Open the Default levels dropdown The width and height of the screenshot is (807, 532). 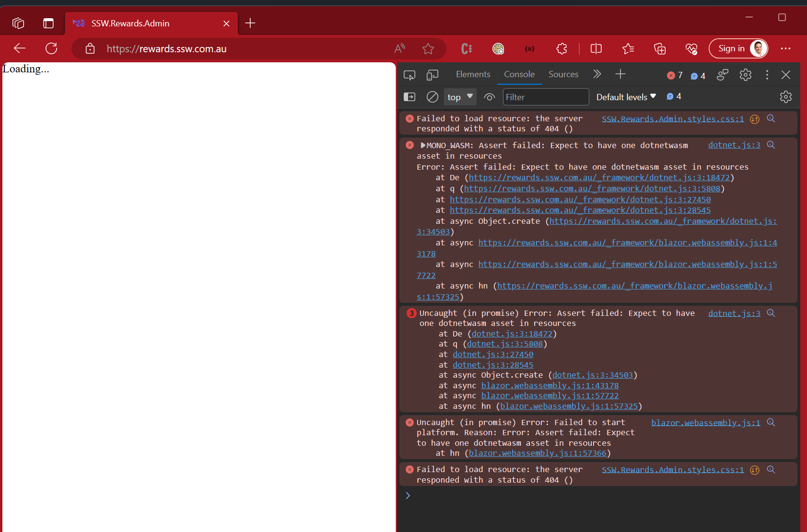[x=626, y=97]
